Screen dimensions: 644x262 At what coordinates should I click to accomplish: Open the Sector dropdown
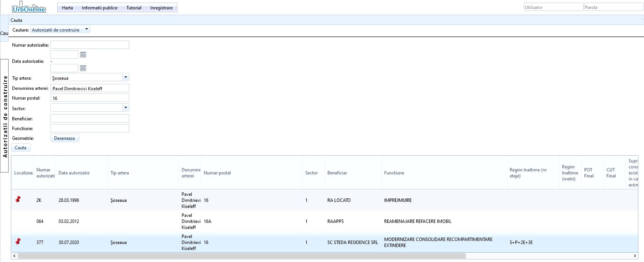click(125, 108)
